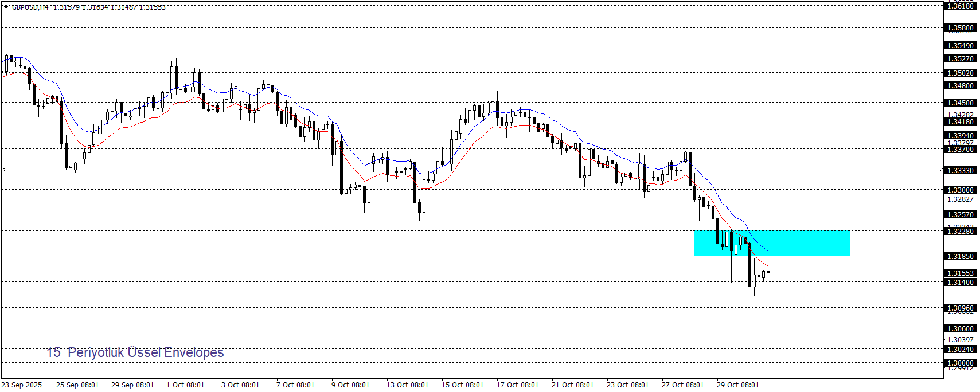This screenshot has width=980, height=392.
Task: Click the 1.34180 price level label
Action: coord(959,121)
